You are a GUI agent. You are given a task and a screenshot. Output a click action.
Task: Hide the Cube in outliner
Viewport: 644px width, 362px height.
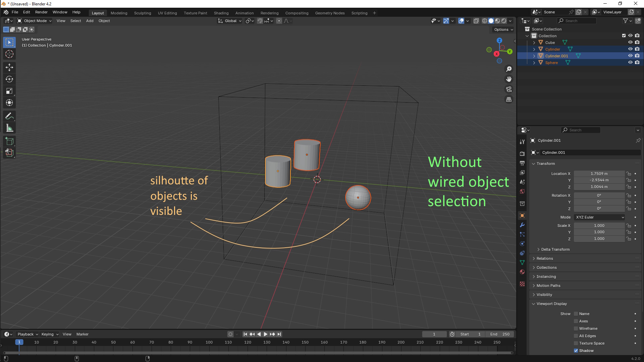[630, 42]
